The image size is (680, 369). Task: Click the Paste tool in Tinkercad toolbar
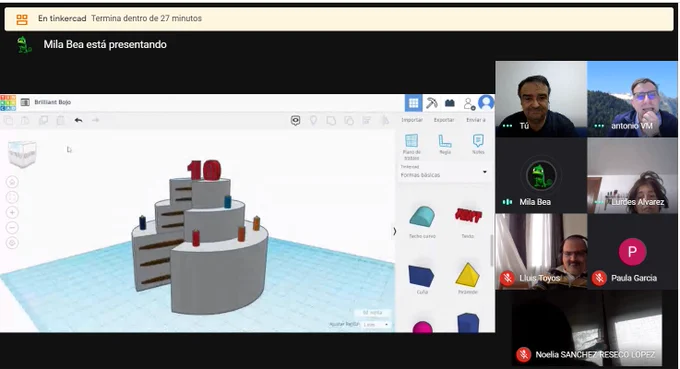pos(26,121)
